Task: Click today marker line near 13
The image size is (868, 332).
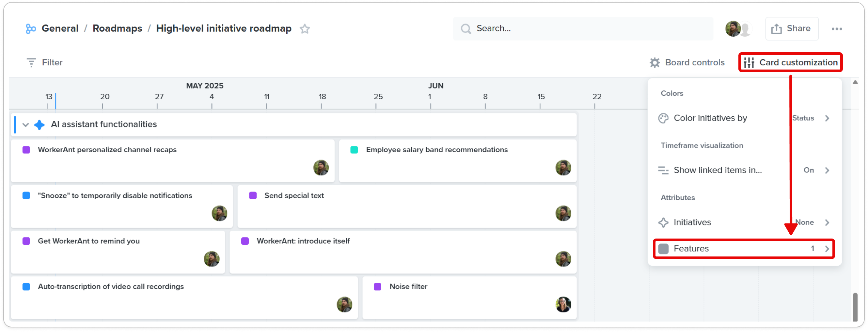Action: pos(55,101)
